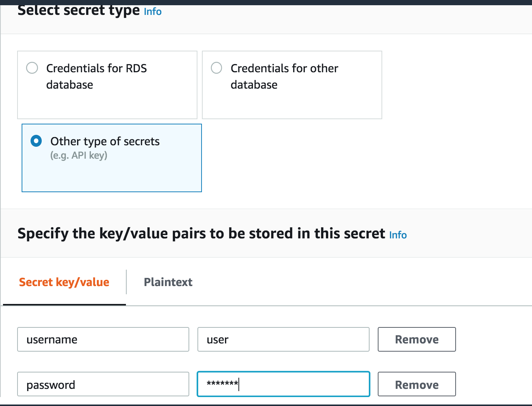The height and width of the screenshot is (406, 532).
Task: Click the Credentials for other database label text
Action: [284, 76]
